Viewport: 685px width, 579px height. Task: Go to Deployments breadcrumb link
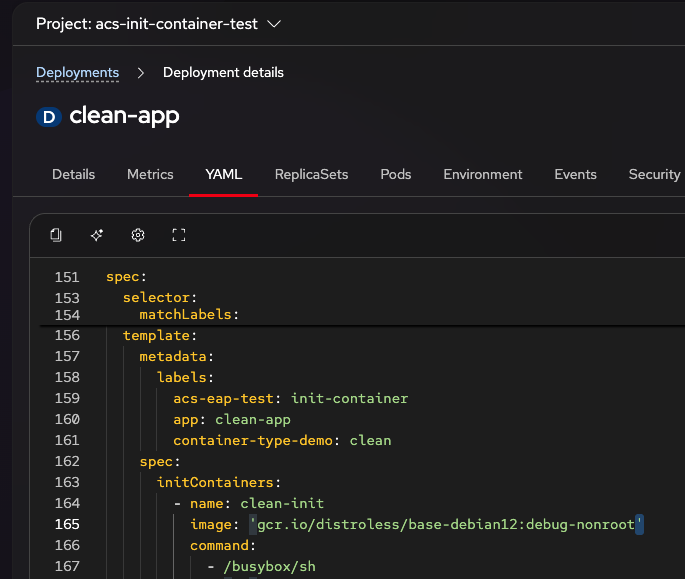click(x=77, y=73)
